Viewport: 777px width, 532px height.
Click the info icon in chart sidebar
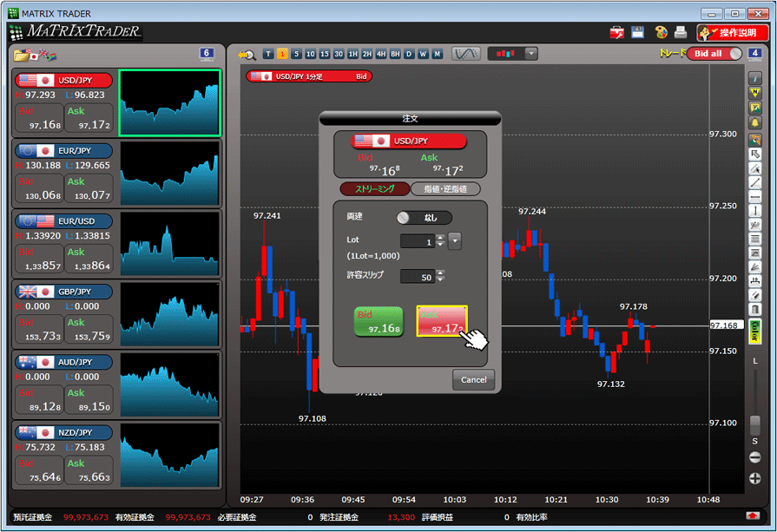point(754,78)
